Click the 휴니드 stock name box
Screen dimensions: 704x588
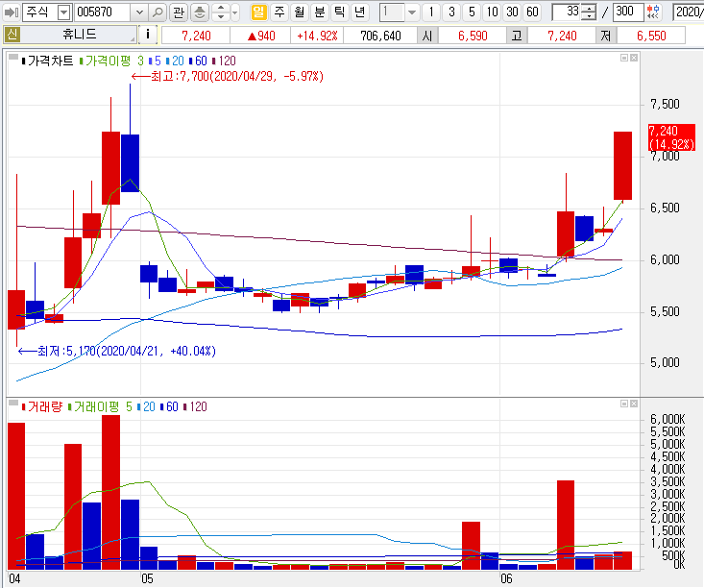[79, 35]
